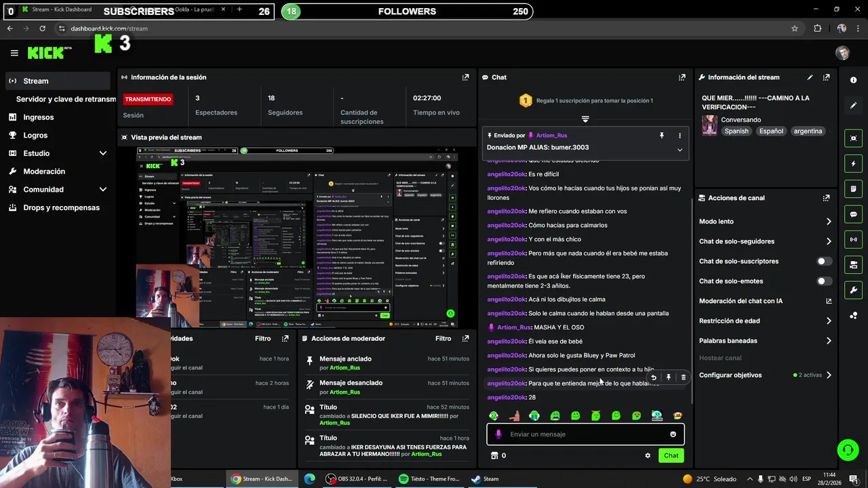Open the hamburger menu beside Kick logo
Image resolution: width=868 pixels, height=488 pixels.
pos(14,53)
